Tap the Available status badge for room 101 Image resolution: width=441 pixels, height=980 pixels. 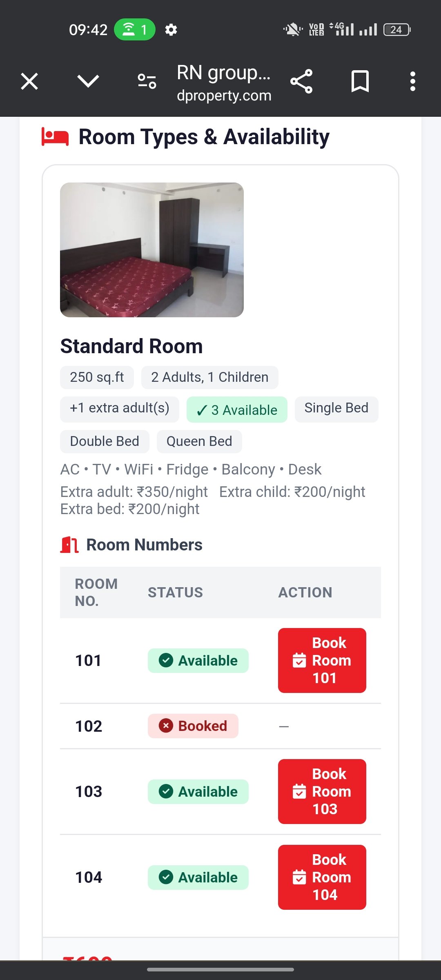198,661
